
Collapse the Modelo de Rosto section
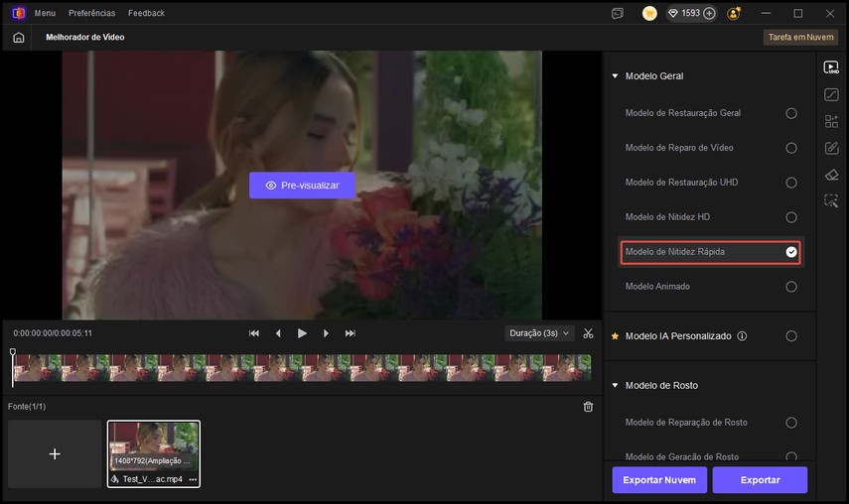(x=615, y=385)
